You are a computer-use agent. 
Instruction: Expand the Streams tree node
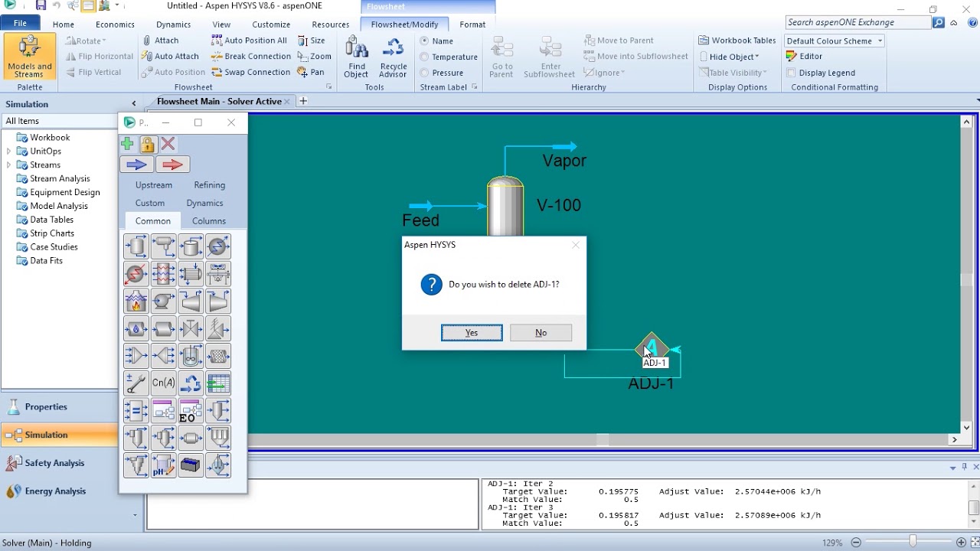9,165
